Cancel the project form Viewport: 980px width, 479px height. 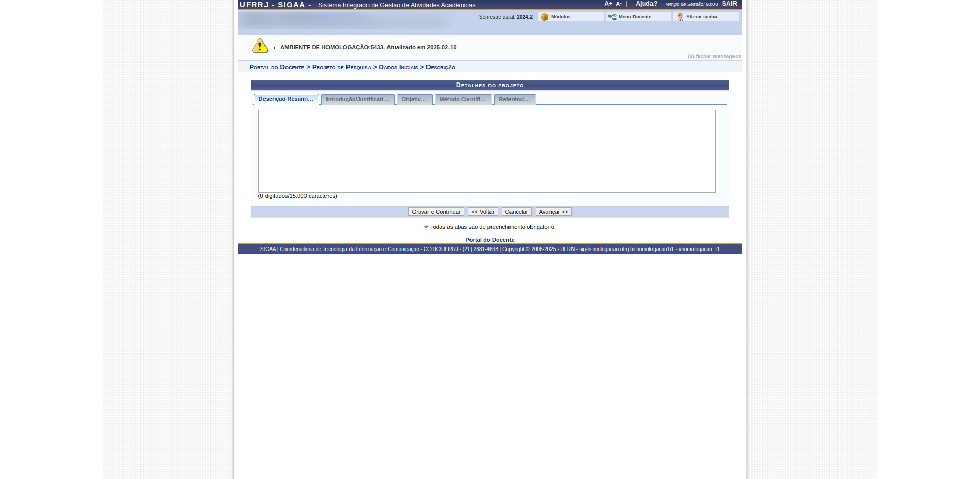point(516,212)
